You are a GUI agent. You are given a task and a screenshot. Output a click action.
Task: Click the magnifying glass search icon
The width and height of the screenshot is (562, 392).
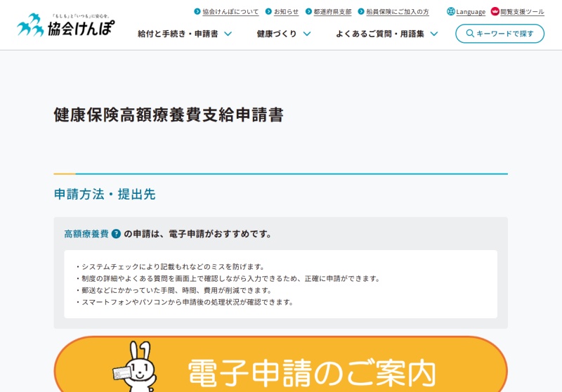pos(470,33)
